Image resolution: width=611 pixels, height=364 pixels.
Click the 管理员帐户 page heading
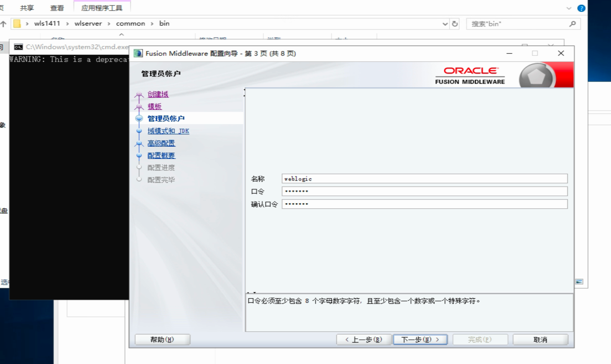click(161, 73)
